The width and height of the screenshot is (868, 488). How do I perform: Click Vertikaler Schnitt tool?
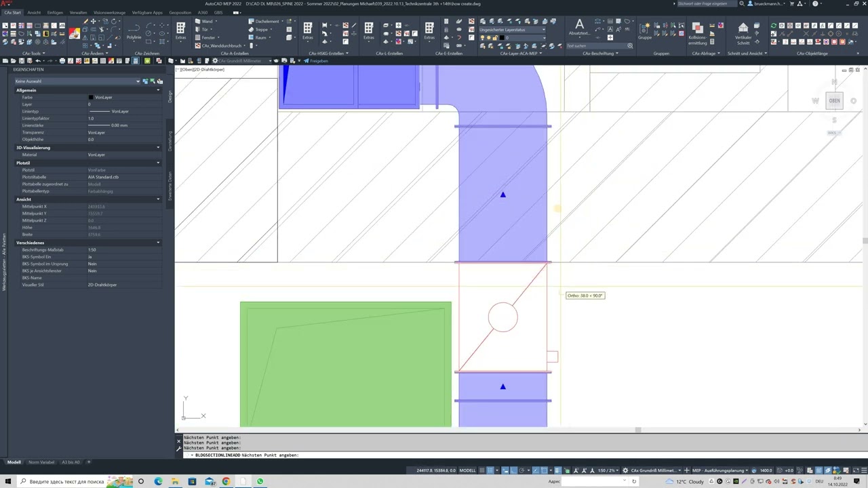pyautogui.click(x=743, y=33)
